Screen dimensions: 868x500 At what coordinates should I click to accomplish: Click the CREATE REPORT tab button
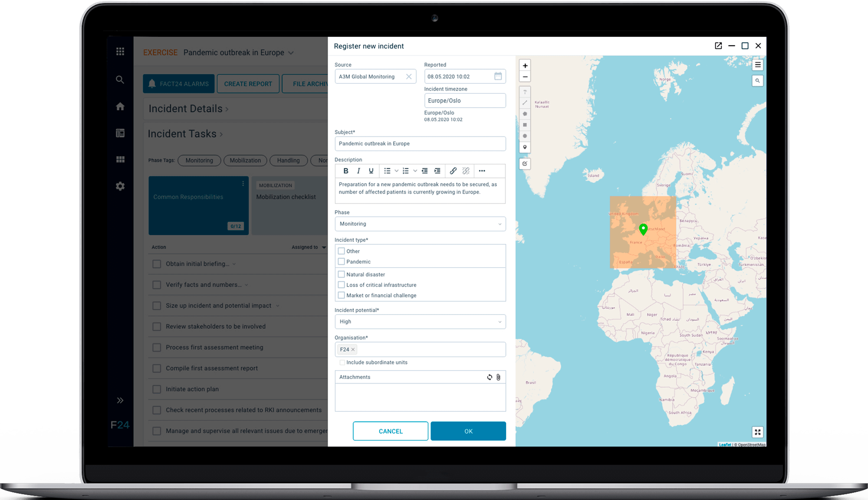coord(248,84)
